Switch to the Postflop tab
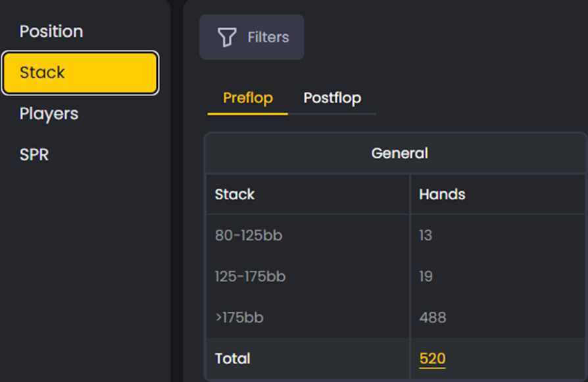 332,97
